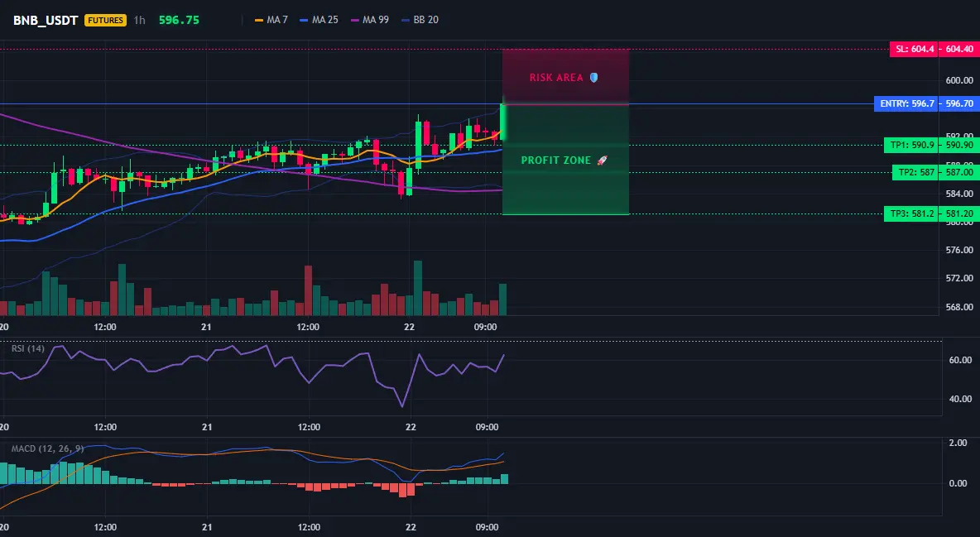Screen dimensions: 980x537
Task: Click the PROFIT ZONE label text
Action: (555, 160)
